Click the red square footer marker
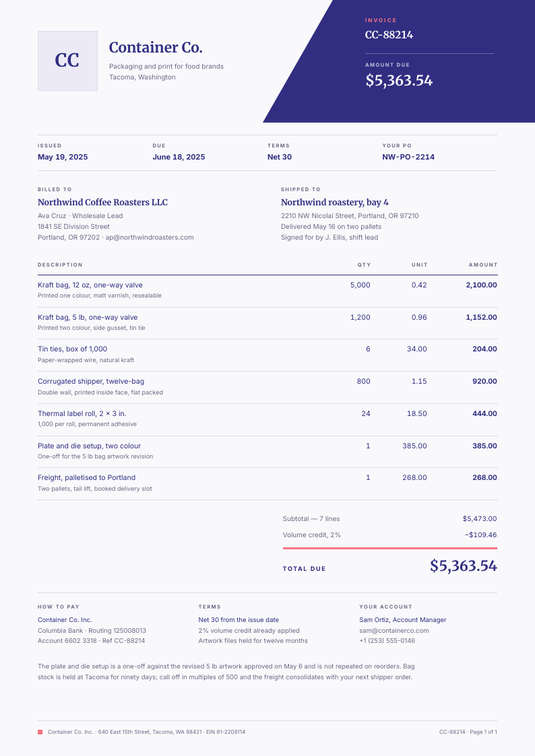 [40, 732]
